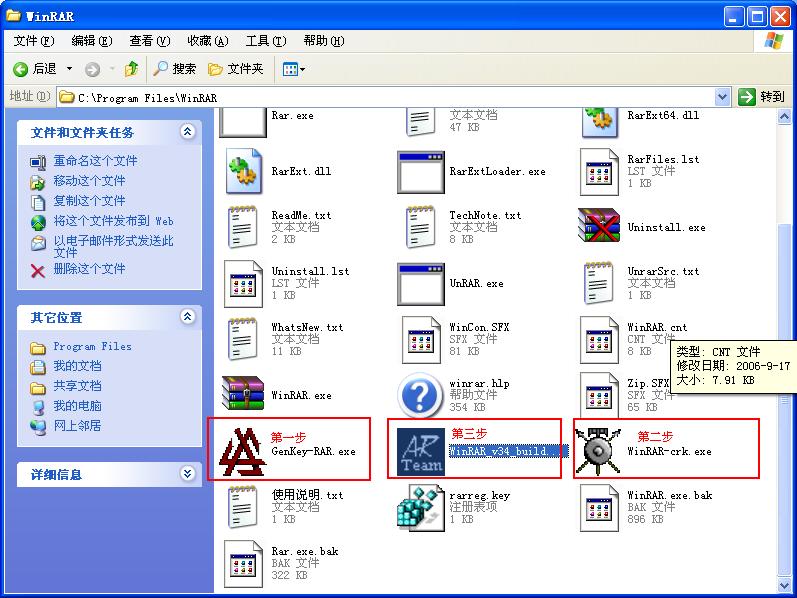
Task: Click 以电子邮件形式发送此文件 link
Action: tap(113, 246)
